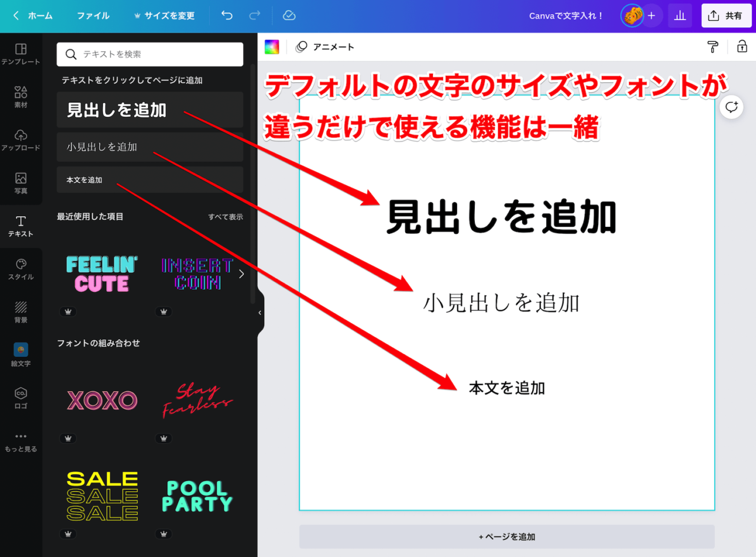Open comments with the speech bubble icon
This screenshot has width=756, height=557.
pos(731,108)
